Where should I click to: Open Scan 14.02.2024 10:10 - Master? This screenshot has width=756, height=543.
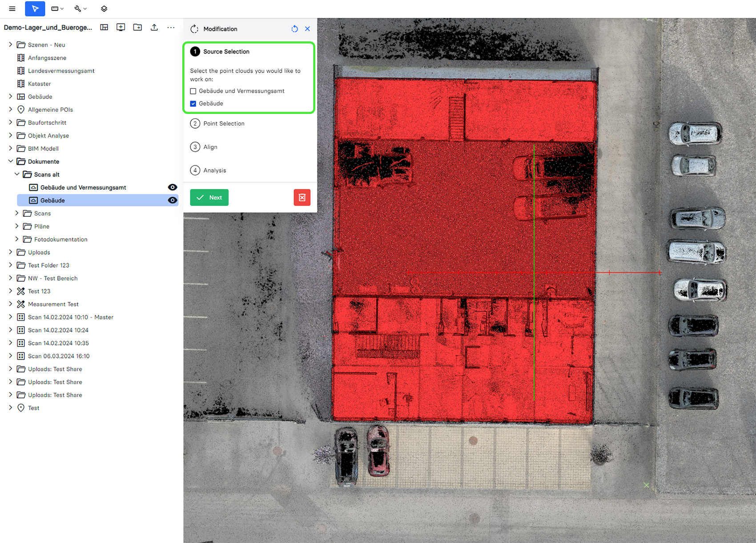point(70,317)
